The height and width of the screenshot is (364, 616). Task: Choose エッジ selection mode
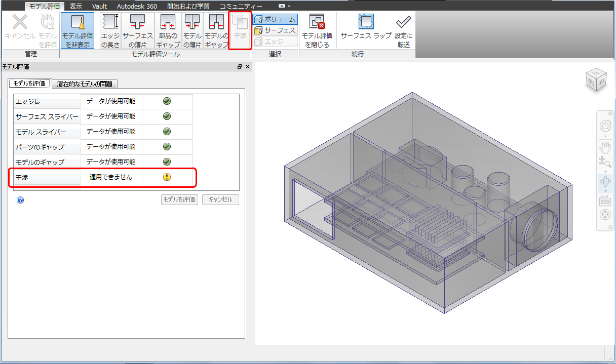[275, 42]
